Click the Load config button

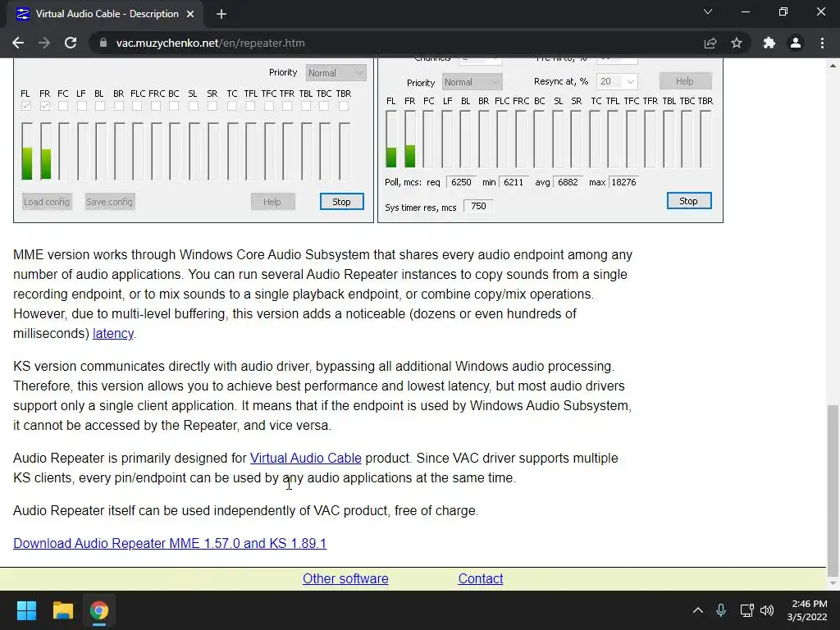(47, 202)
